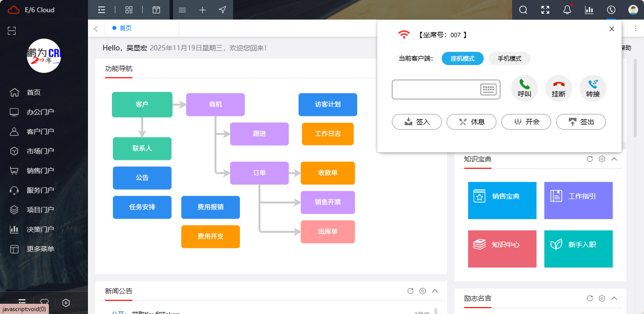Screen dimensions: 644x314
Task: Select the 转接 transfer icon
Action: click(593, 88)
